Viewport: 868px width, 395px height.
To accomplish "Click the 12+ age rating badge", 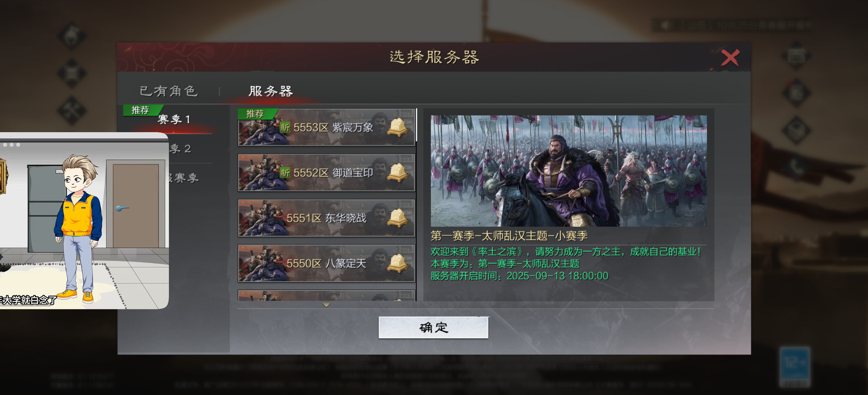I will (795, 366).
